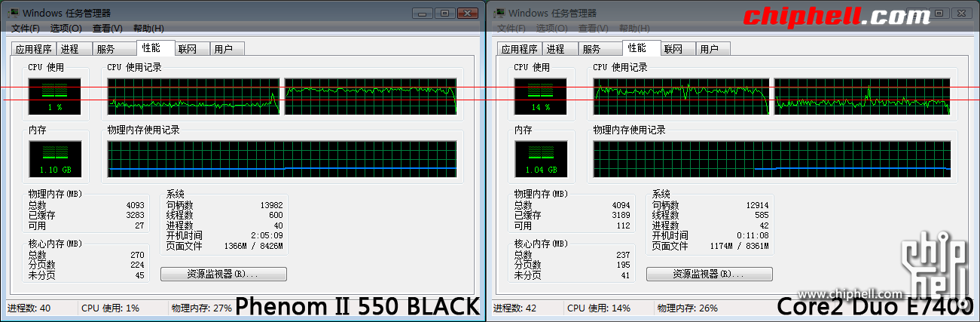Screen dimensions: 980x322
Task: Minimize the Phenom II Task Manager window
Action: coord(424,13)
